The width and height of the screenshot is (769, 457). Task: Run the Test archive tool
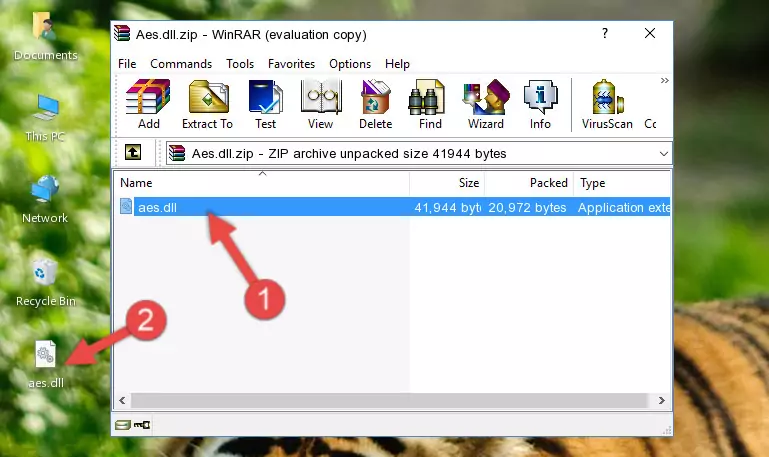(265, 104)
